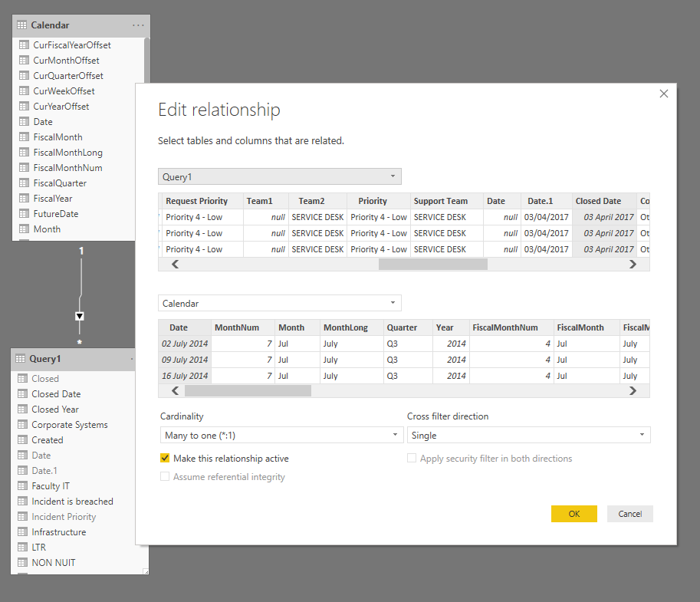This screenshot has height=602, width=700.
Task: Click the Calendar table vertical scrollbar
Action: tap(147, 61)
